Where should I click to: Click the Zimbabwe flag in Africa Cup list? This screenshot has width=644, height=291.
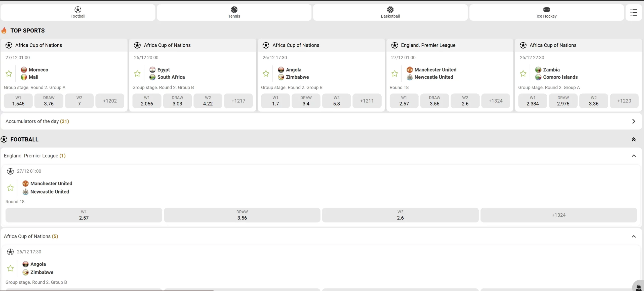coord(25,272)
